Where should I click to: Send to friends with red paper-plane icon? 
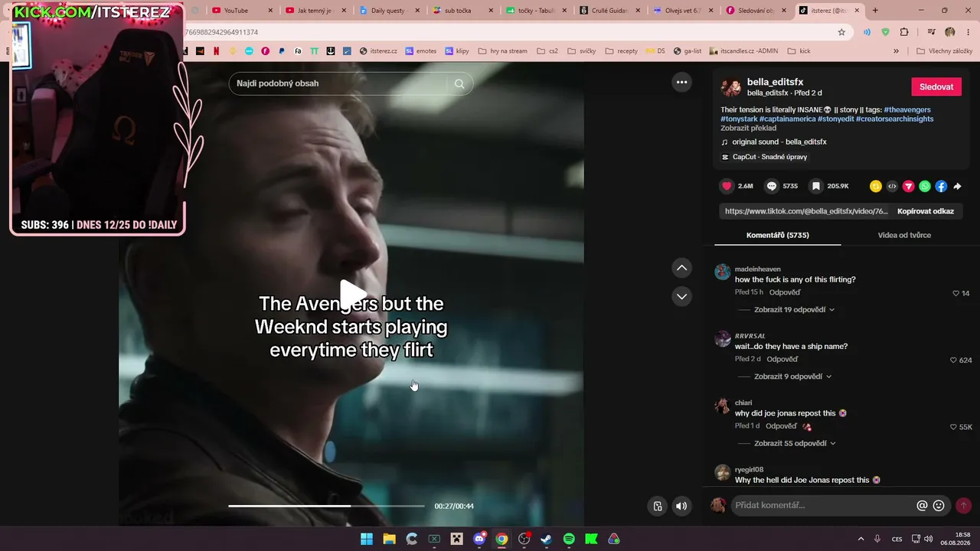point(909,186)
